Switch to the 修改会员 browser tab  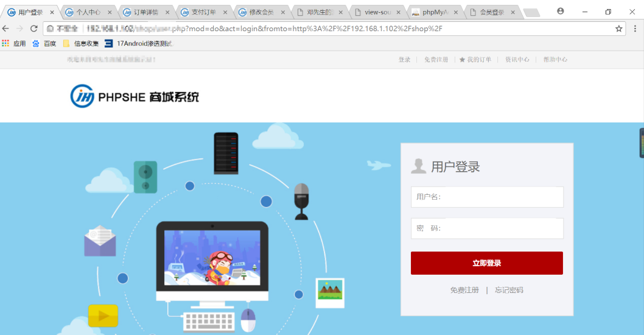pos(262,12)
